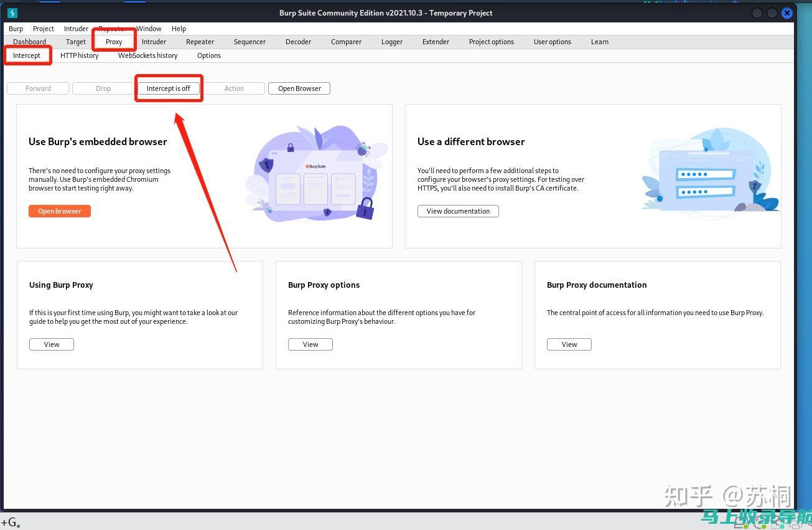Image resolution: width=812 pixels, height=530 pixels.
Task: Select the Proxy tab
Action: click(114, 42)
